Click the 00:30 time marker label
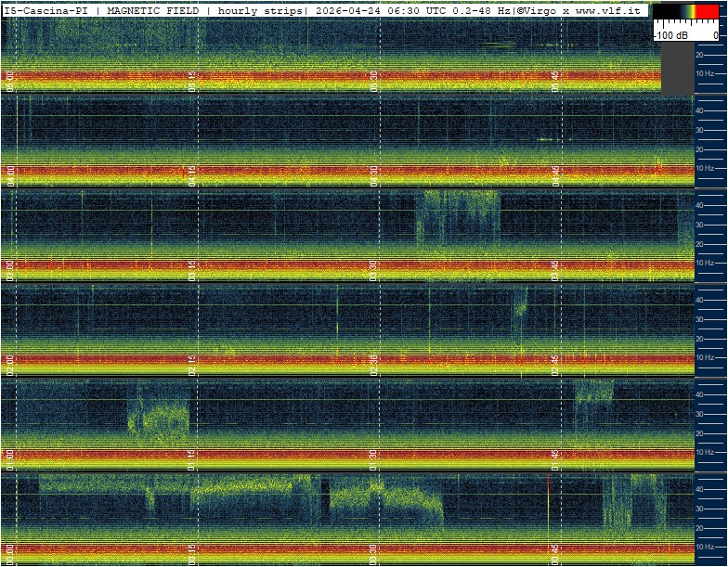The image size is (728, 567). 373,555
